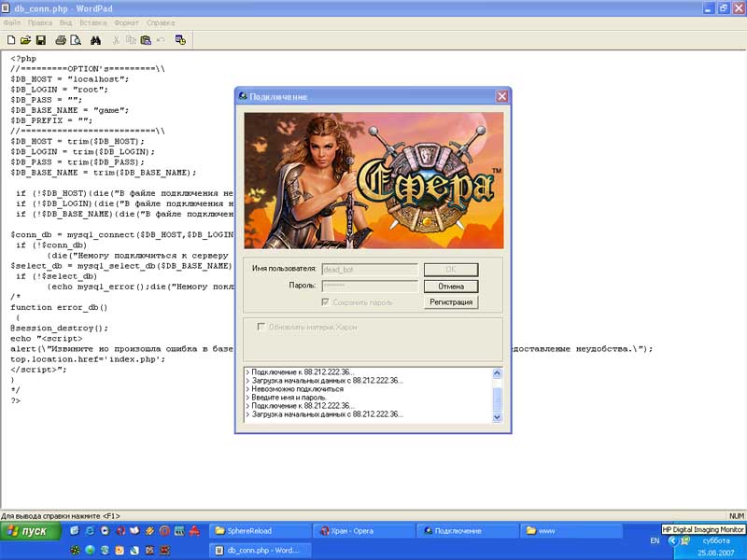The image size is (747, 560).
Task: Open the Вставка menu
Action: [x=92, y=22]
